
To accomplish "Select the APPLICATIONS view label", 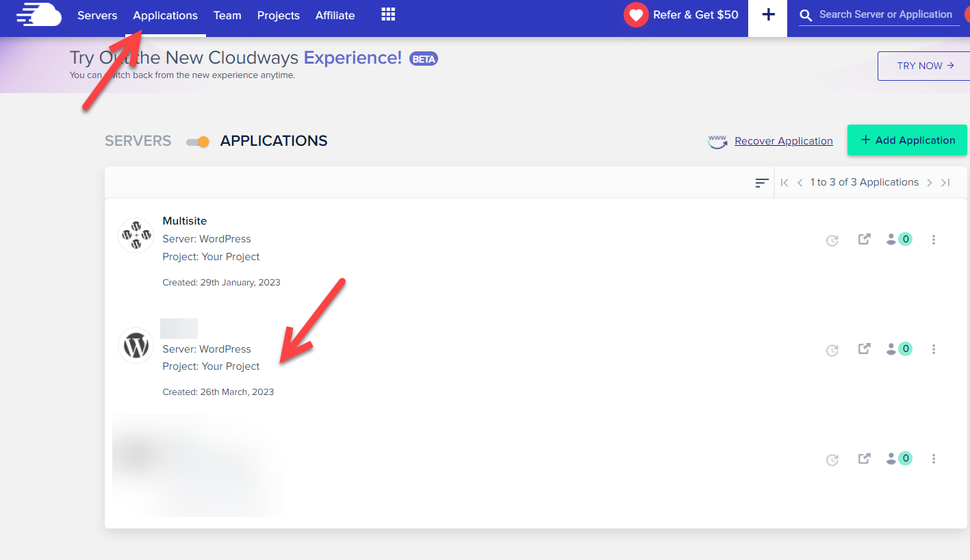I will [x=274, y=141].
